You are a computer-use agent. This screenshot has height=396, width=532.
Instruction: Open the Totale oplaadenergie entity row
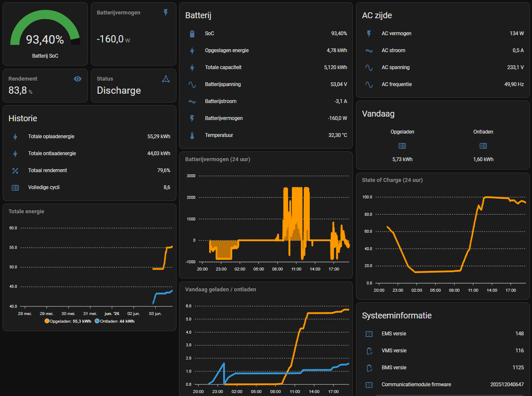(x=90, y=137)
